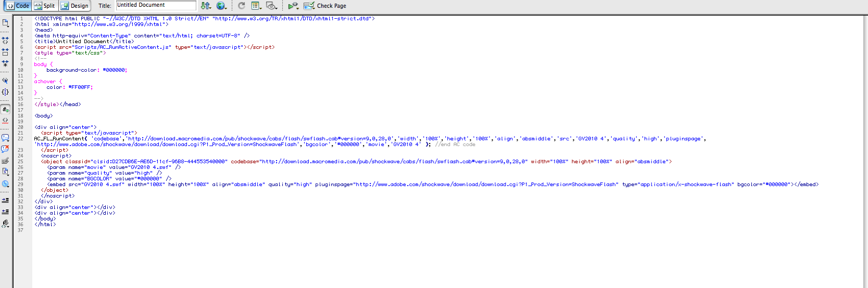Click the param name="movie" line
The image size is (868, 288).
[x=114, y=167]
